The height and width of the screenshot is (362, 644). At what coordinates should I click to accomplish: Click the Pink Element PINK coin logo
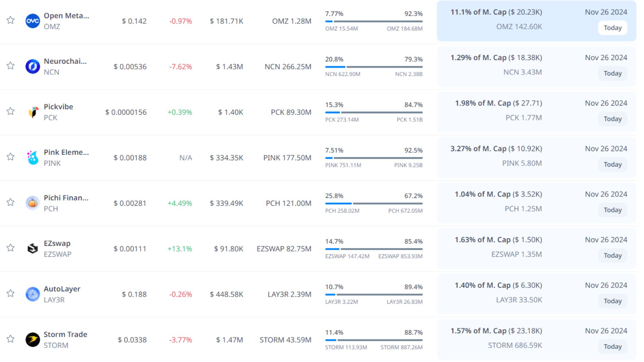tap(33, 158)
